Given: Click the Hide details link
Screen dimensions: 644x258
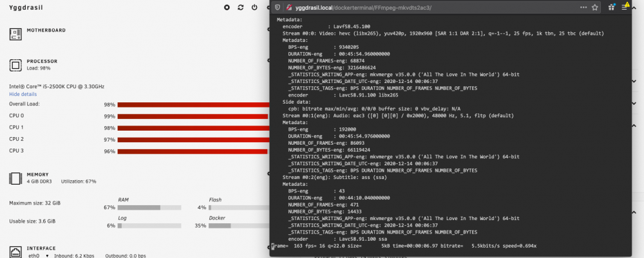Looking at the screenshot, I should click(x=23, y=95).
